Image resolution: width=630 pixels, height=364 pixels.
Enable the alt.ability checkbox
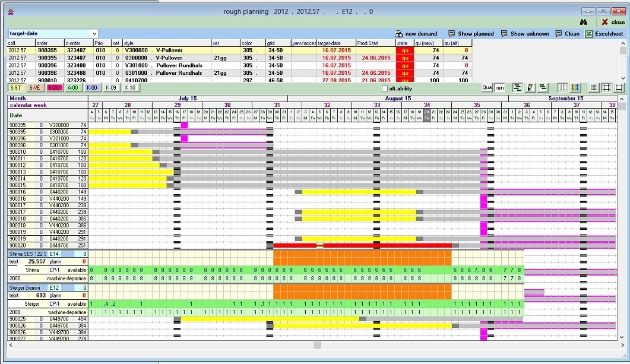click(x=385, y=88)
